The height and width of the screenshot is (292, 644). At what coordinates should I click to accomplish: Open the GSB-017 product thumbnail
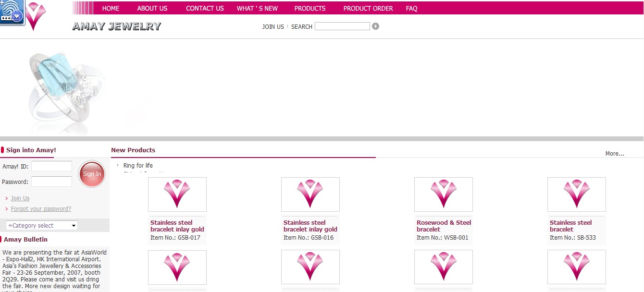pos(177,195)
